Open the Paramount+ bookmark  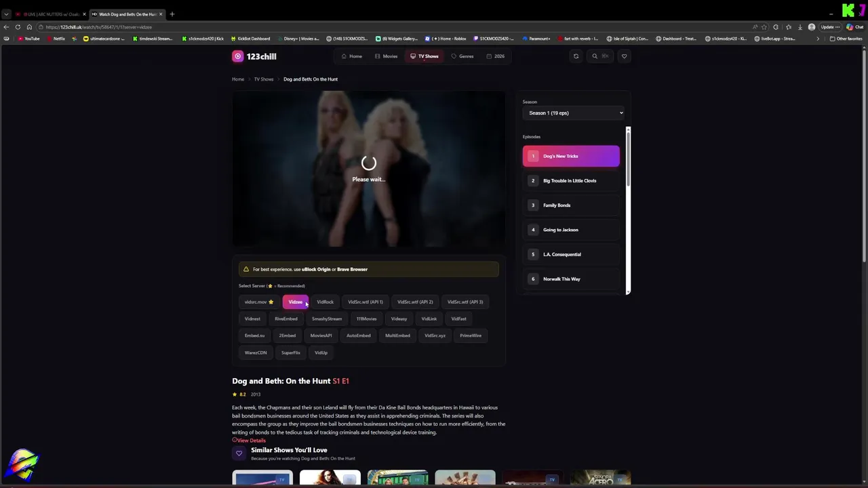[x=536, y=39]
